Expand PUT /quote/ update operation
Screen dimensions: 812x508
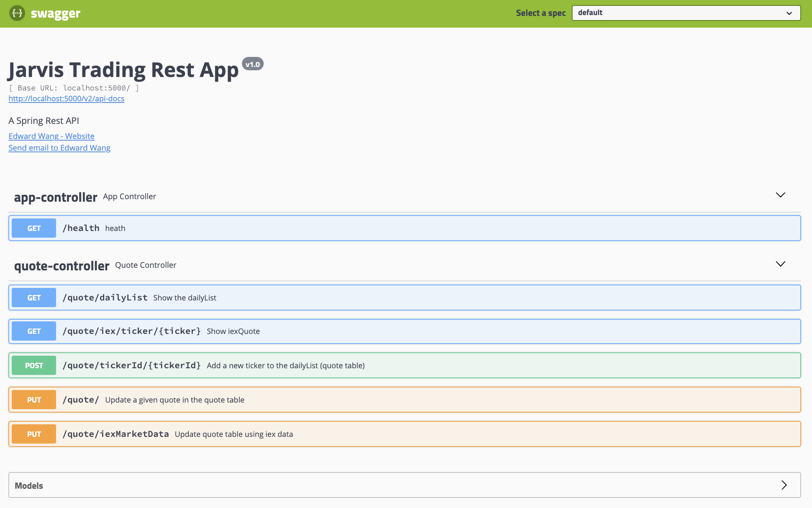point(404,400)
